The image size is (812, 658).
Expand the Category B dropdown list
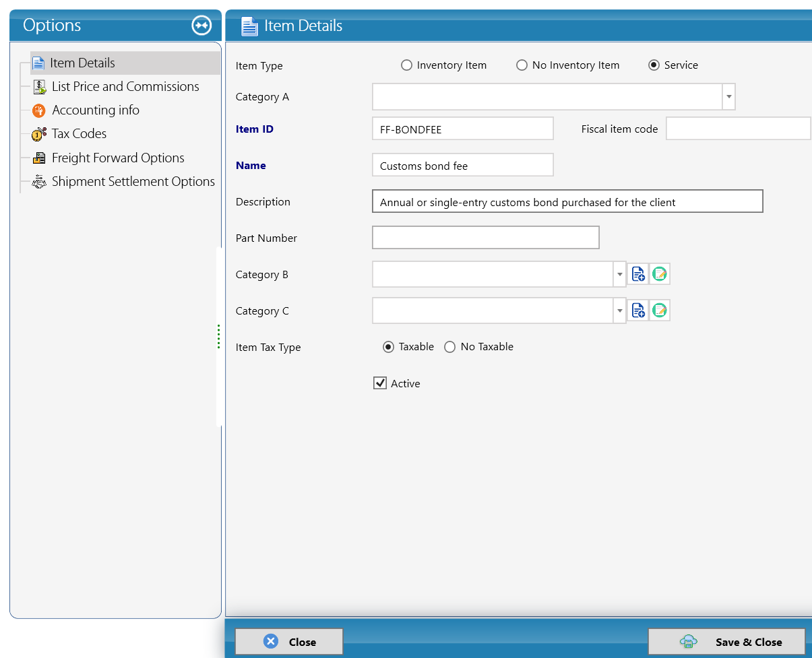click(619, 274)
